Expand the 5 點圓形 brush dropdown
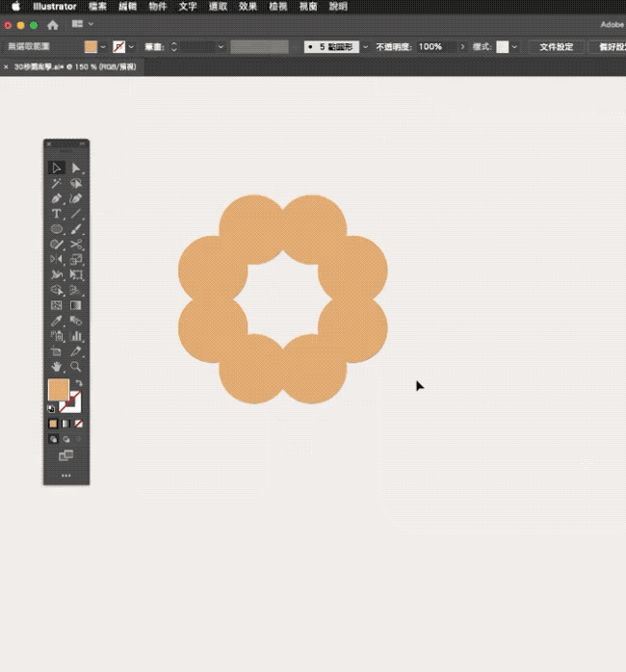The width and height of the screenshot is (626, 672). (366, 46)
